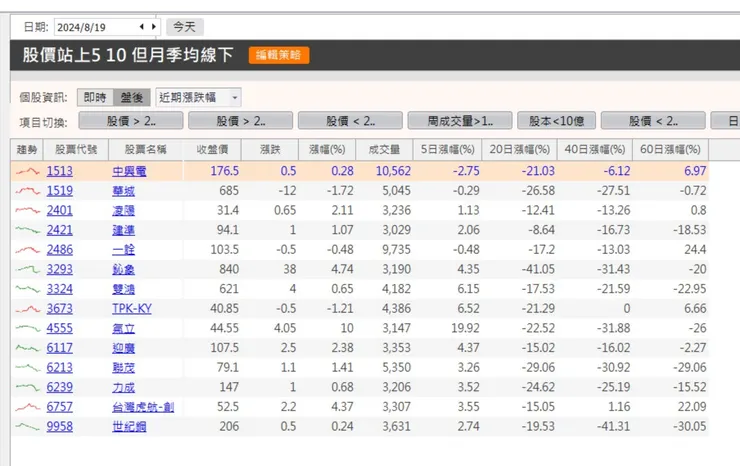Select volume cell 10,562
Screen dimensions: 740x466
(393, 171)
